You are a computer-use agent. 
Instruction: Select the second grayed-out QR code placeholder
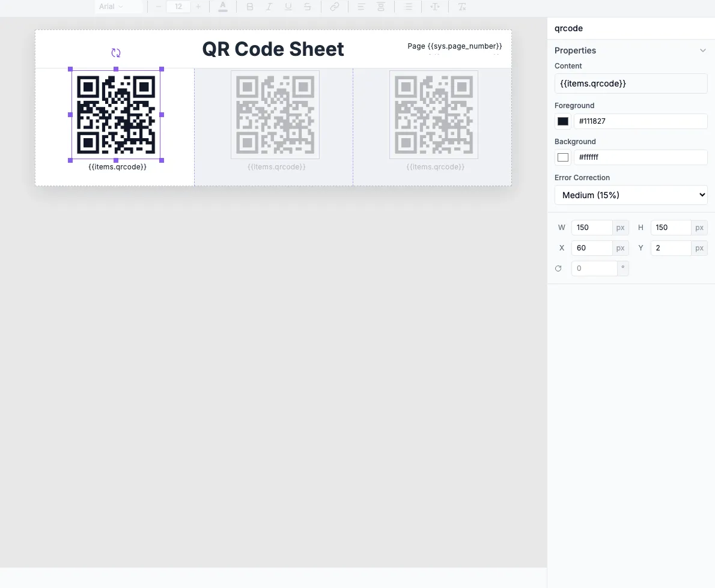click(x=275, y=114)
